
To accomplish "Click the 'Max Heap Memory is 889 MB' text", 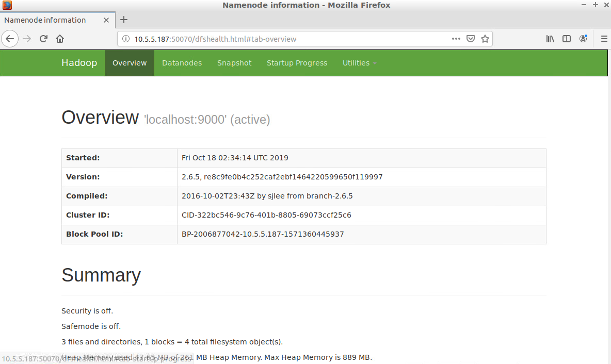I will [x=318, y=357].
